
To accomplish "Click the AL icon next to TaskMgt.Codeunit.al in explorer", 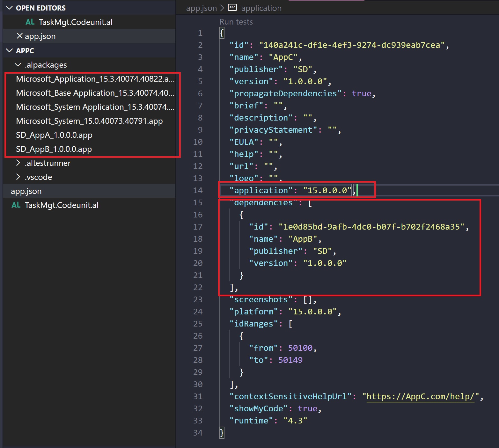I will click(x=16, y=205).
